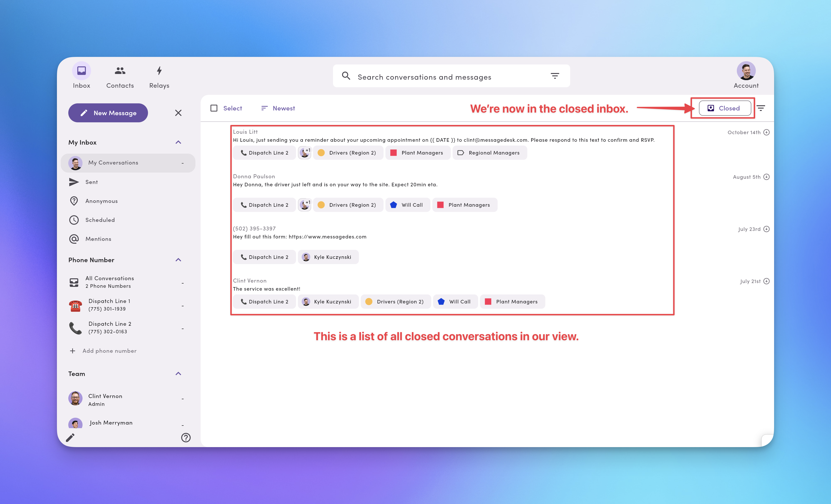The image size is (831, 504).
Task: Toggle the Closed inbox button
Action: point(725,108)
